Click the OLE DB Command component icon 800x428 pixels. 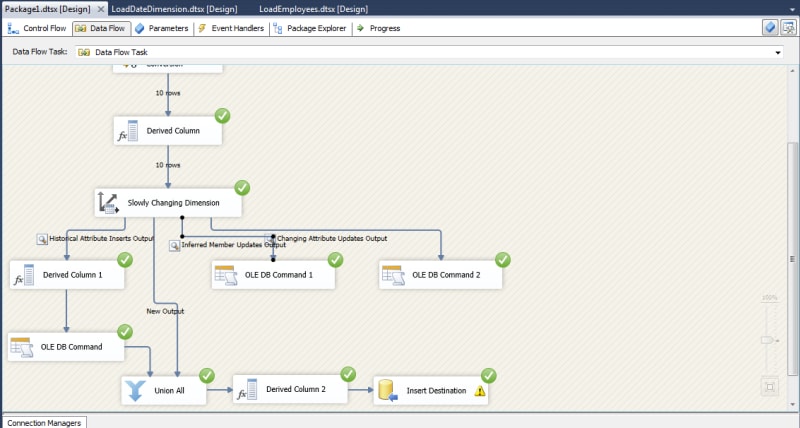(x=21, y=347)
